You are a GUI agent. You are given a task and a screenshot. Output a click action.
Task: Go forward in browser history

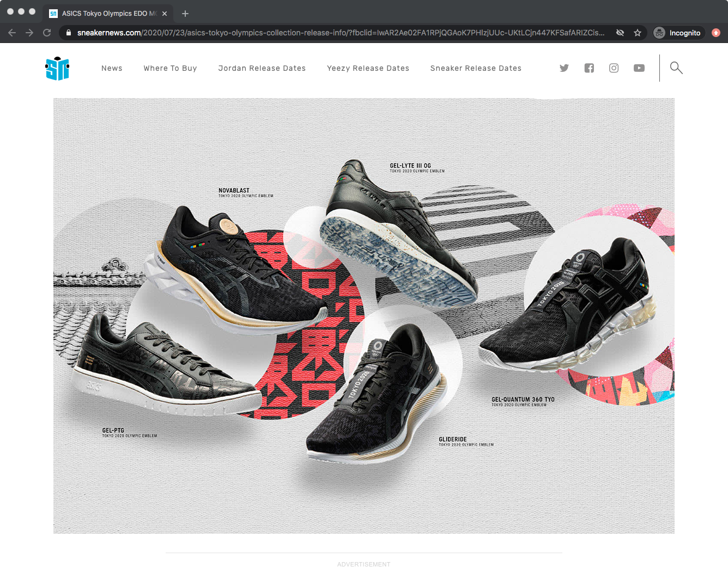point(29,33)
